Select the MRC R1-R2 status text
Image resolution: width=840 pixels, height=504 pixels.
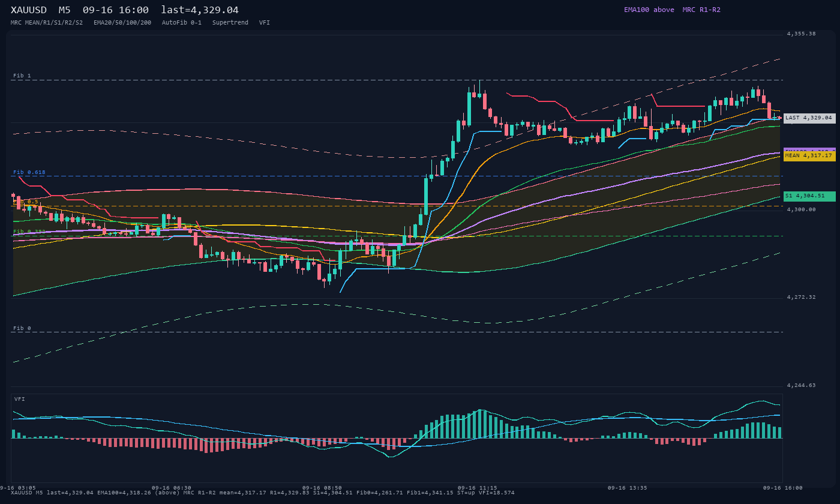[701, 10]
